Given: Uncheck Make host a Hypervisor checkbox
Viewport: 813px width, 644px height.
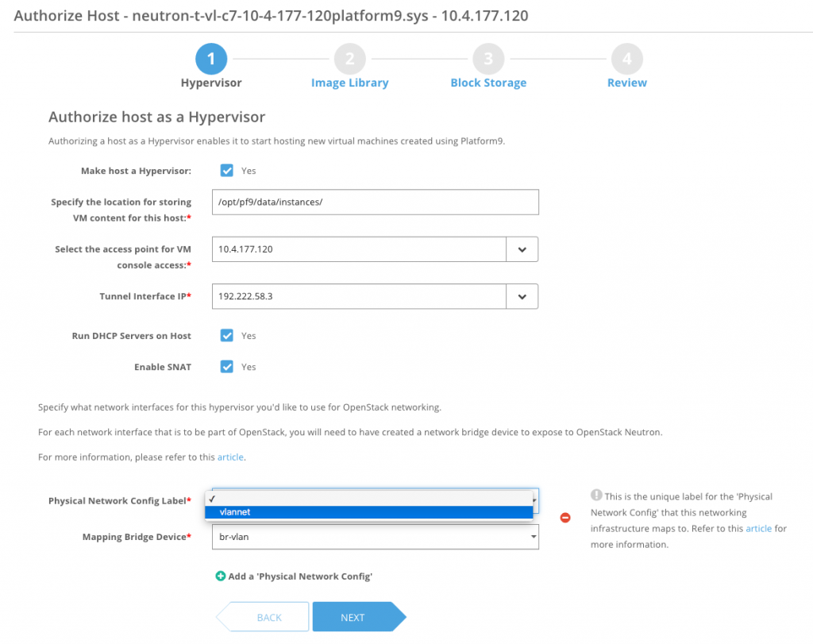Looking at the screenshot, I should [x=227, y=171].
